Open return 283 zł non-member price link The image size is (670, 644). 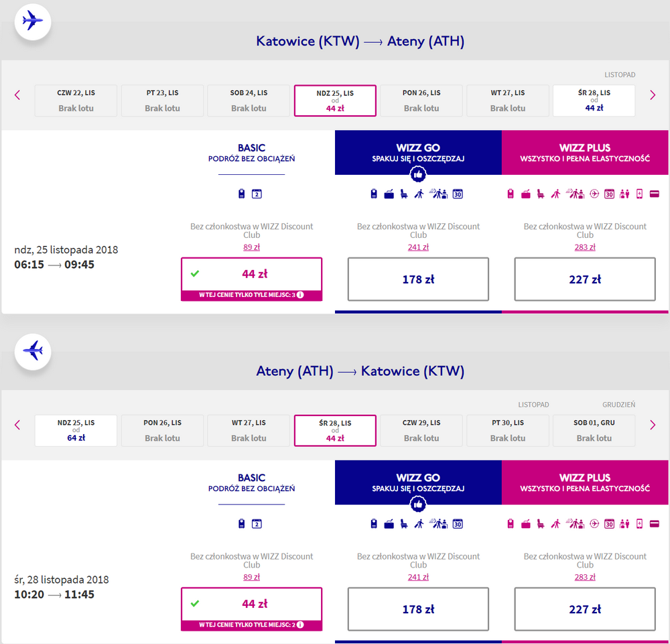pos(584,577)
